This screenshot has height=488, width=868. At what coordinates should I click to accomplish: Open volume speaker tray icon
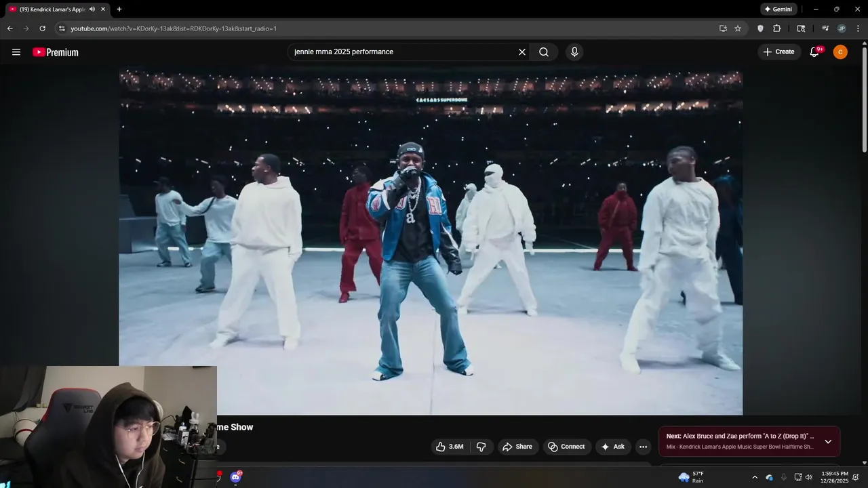[x=808, y=477]
